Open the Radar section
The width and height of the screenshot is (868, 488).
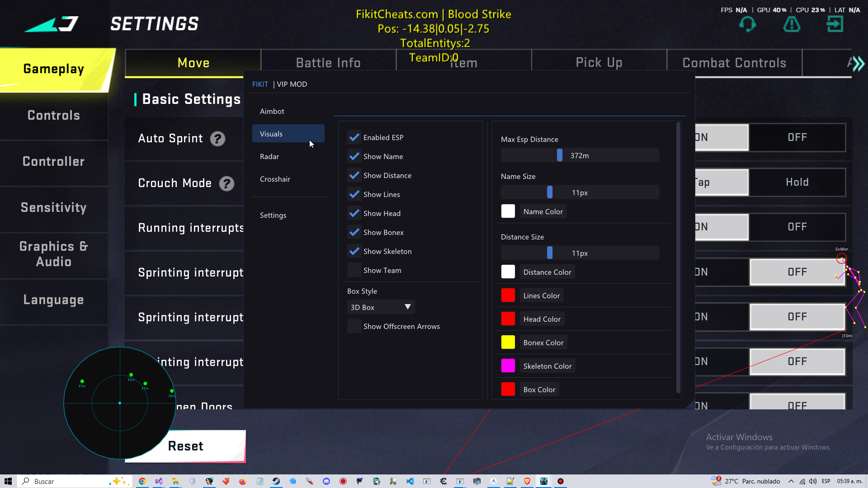(288, 156)
